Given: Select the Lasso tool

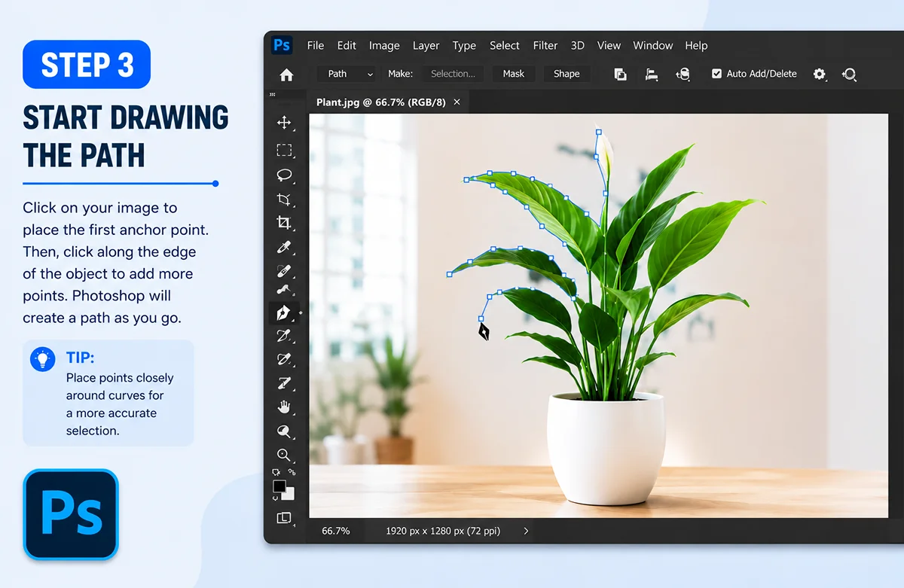Looking at the screenshot, I should [284, 175].
